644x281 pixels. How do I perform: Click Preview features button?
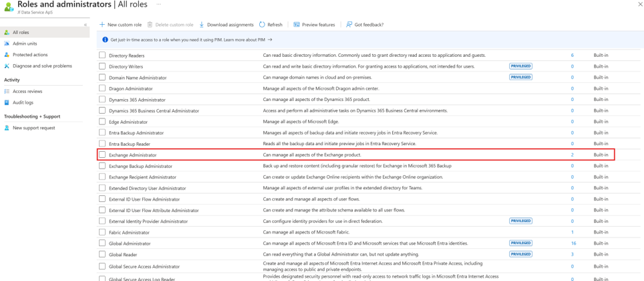pos(314,25)
